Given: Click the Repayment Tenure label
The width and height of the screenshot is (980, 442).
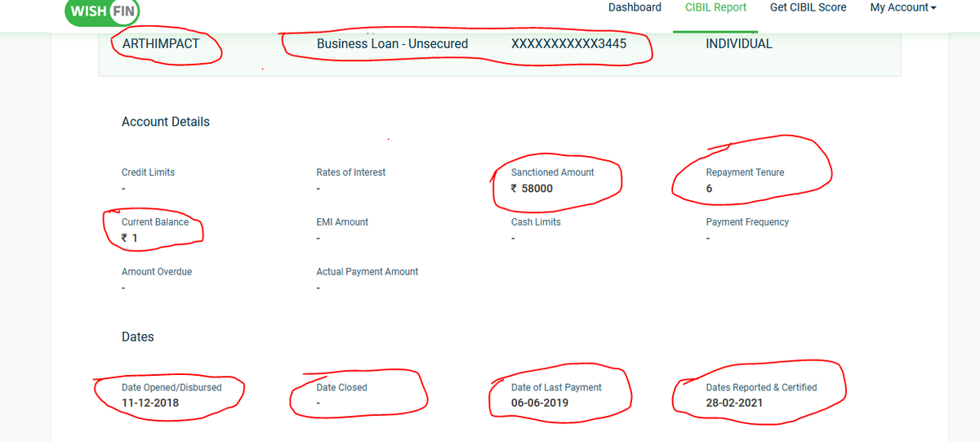Looking at the screenshot, I should point(745,172).
